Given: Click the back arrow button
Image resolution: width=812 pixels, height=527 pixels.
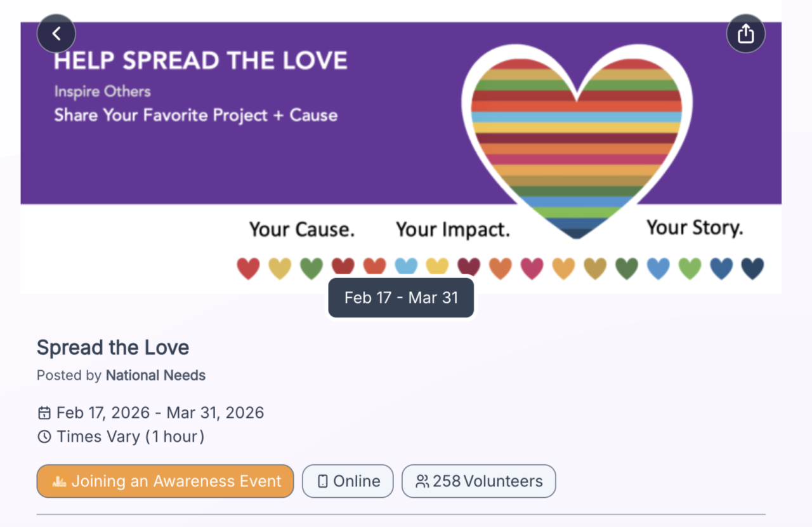Looking at the screenshot, I should 56,34.
